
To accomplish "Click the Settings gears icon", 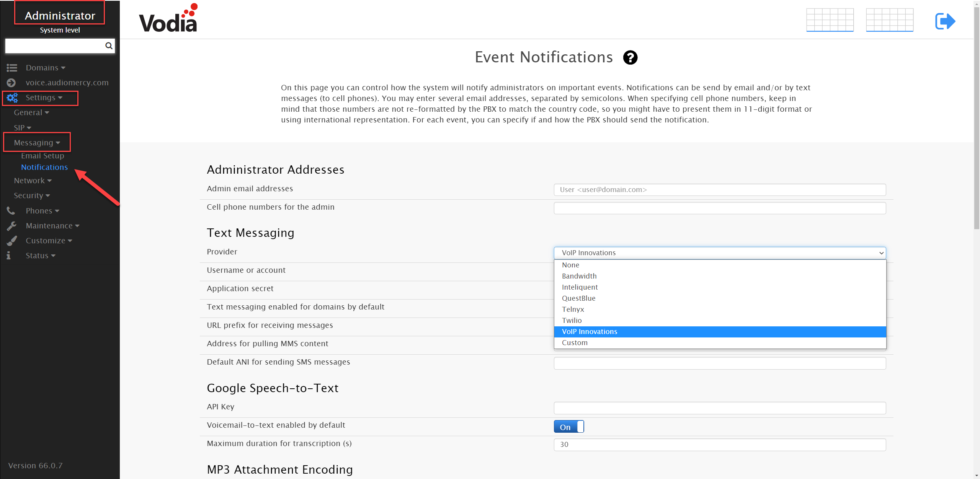I will (x=12, y=98).
